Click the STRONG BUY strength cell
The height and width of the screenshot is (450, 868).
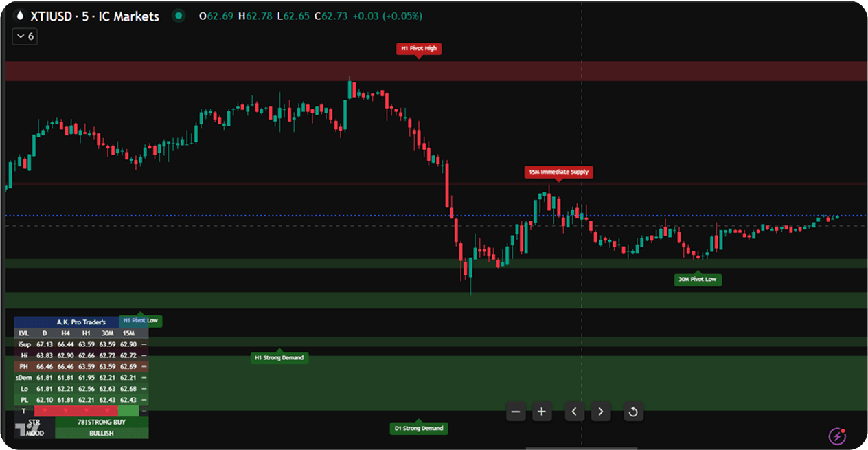[101, 422]
